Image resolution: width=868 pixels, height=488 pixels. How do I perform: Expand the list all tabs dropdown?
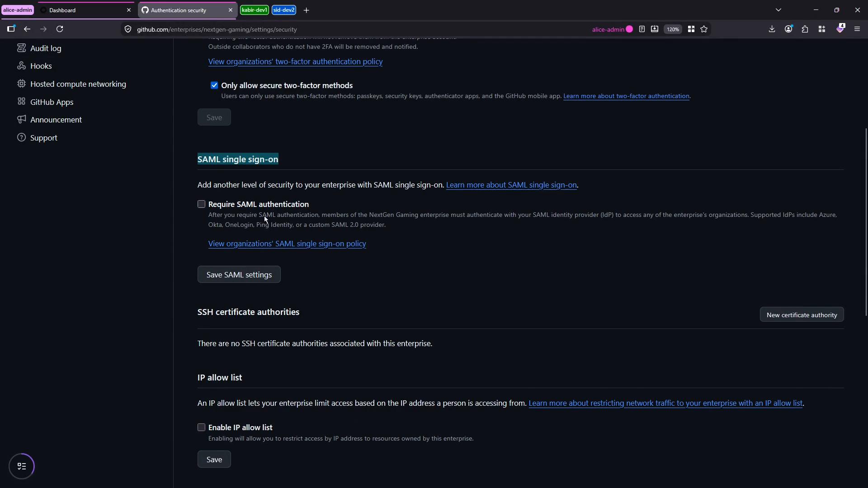(x=778, y=10)
